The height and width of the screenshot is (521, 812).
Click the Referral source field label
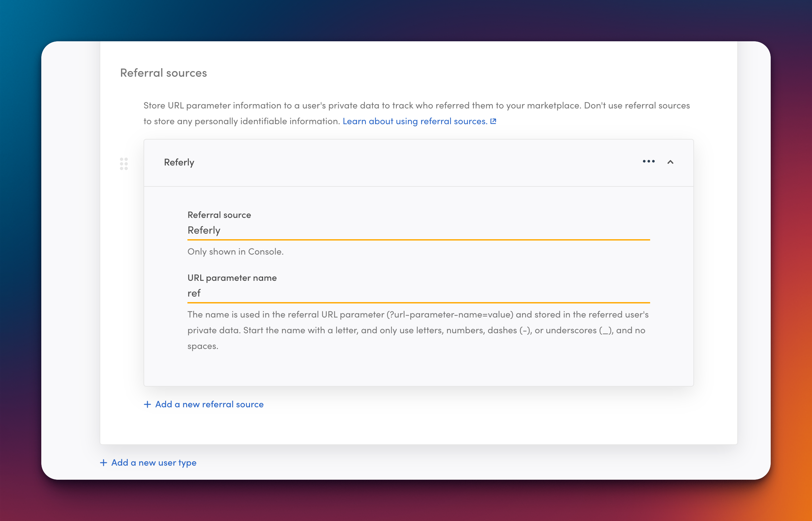click(219, 215)
